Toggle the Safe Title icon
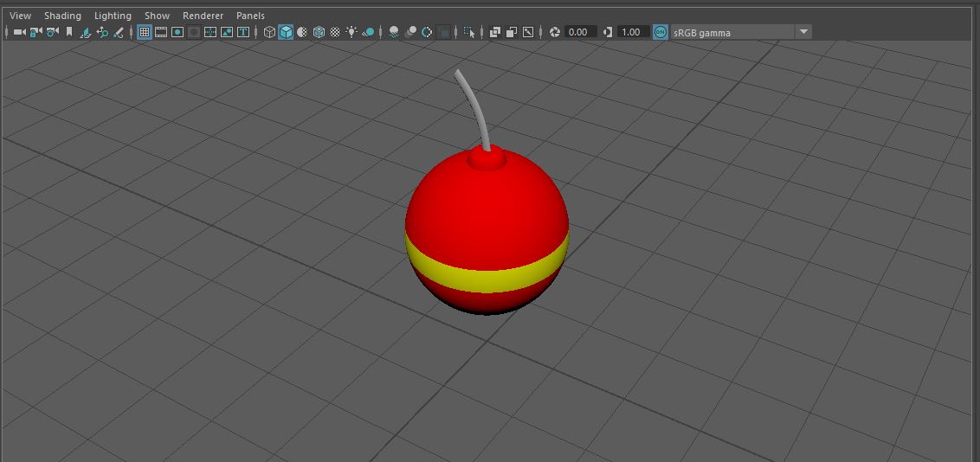980x462 pixels. tap(244, 32)
